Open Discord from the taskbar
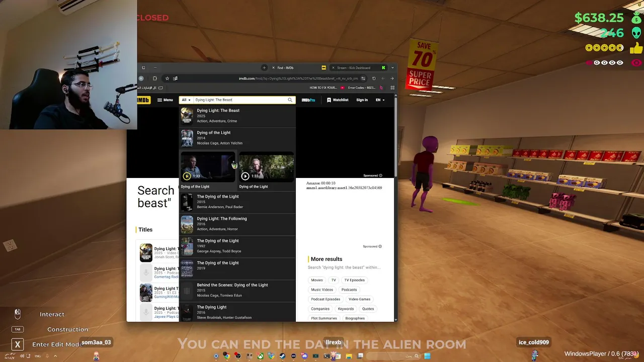The width and height of the screenshot is (644, 362). coord(304,356)
